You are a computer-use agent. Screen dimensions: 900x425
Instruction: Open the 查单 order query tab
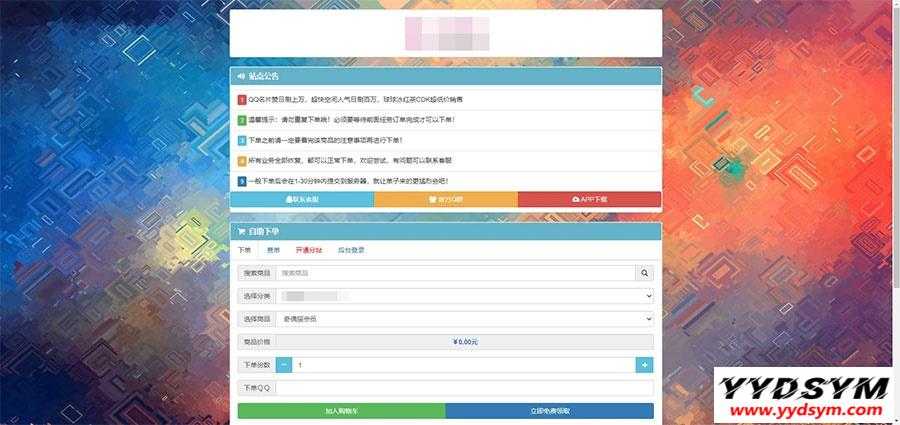[x=273, y=250]
